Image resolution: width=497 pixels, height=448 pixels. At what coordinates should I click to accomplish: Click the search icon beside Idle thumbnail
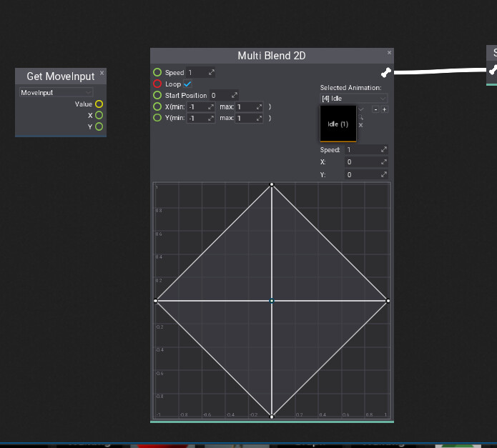[x=361, y=117]
